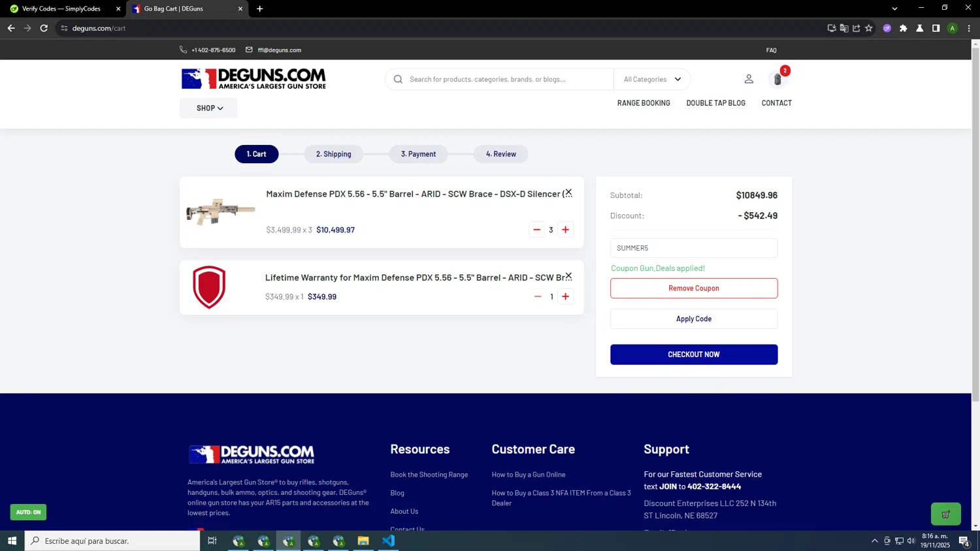Open How to Buy a Gun Online link
The image size is (980, 551).
(x=529, y=475)
